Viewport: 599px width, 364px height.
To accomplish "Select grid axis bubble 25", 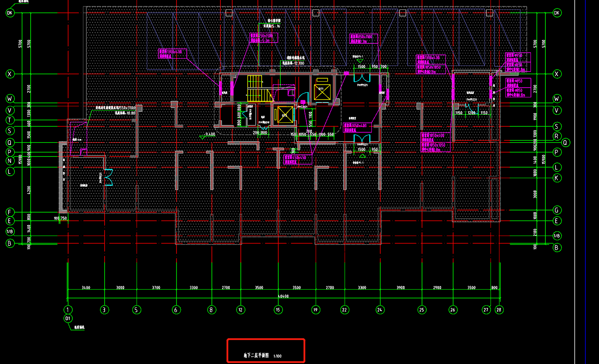I will 422,310.
